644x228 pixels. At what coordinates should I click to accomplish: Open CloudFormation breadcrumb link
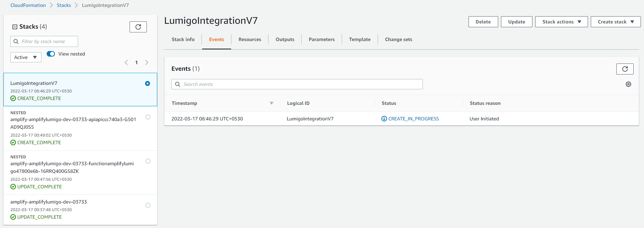[x=28, y=5]
